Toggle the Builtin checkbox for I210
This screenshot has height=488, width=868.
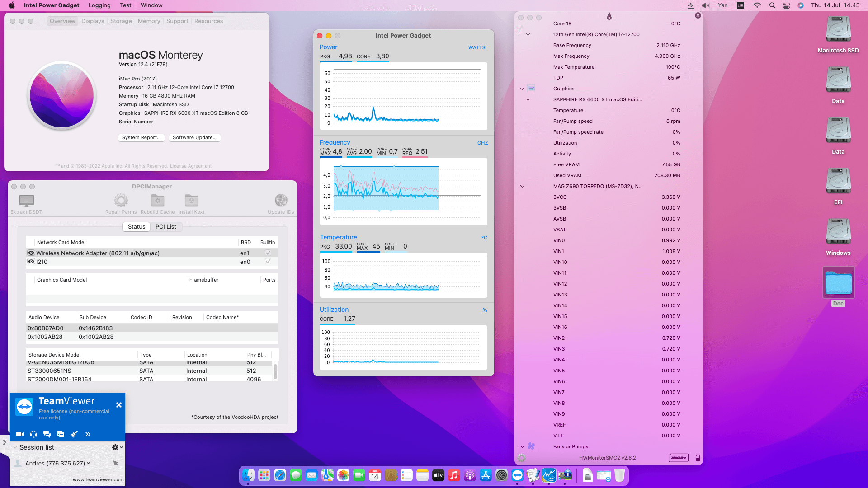268,262
